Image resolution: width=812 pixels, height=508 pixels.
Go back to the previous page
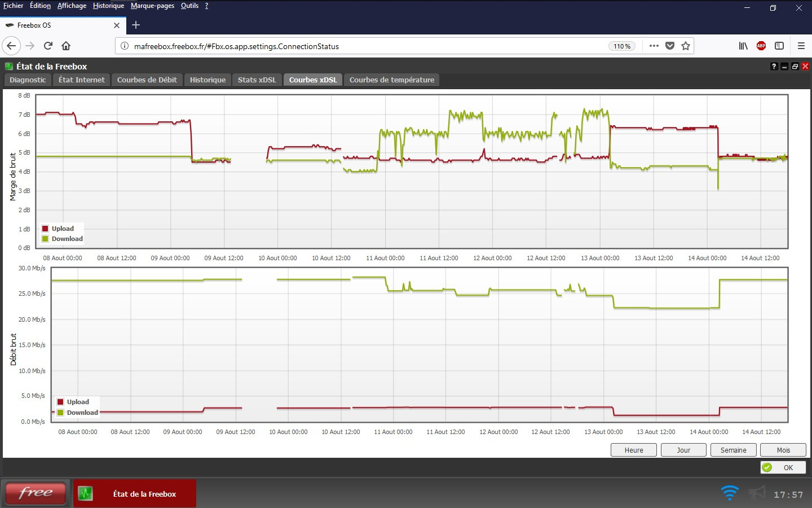pos(11,46)
